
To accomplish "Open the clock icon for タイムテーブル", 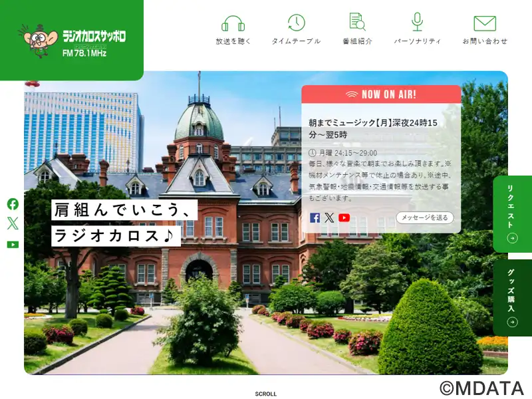I will [x=296, y=23].
